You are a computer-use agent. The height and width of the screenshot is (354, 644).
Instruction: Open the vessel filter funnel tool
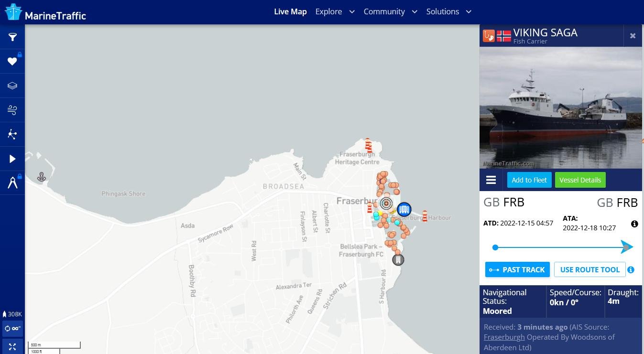coord(12,37)
